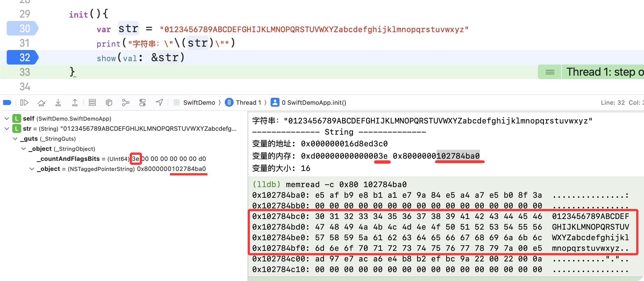The image size is (644, 281).
Task: Click the Step Into debug icon
Action: tap(58, 103)
